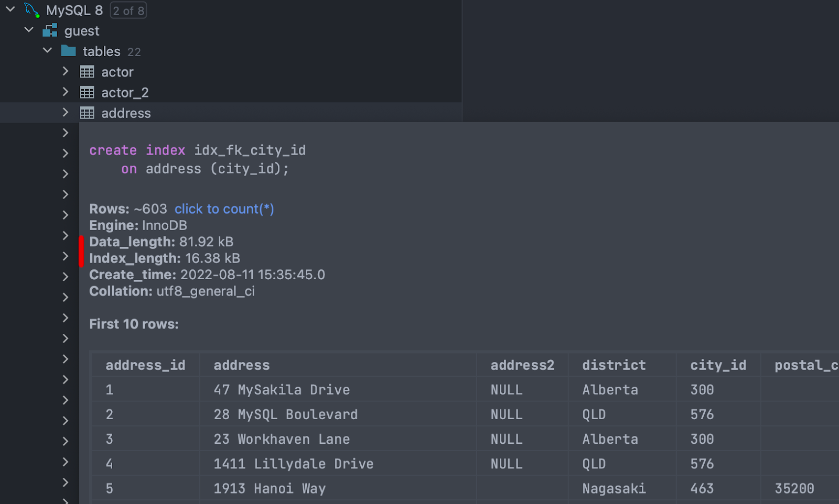Collapse the guest schema node

pyautogui.click(x=29, y=30)
